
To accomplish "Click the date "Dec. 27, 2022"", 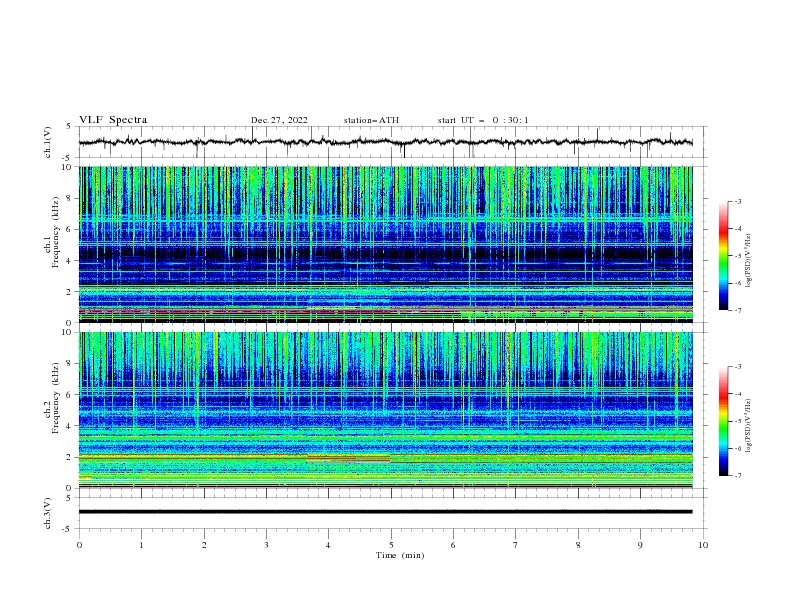I will (x=279, y=120).
